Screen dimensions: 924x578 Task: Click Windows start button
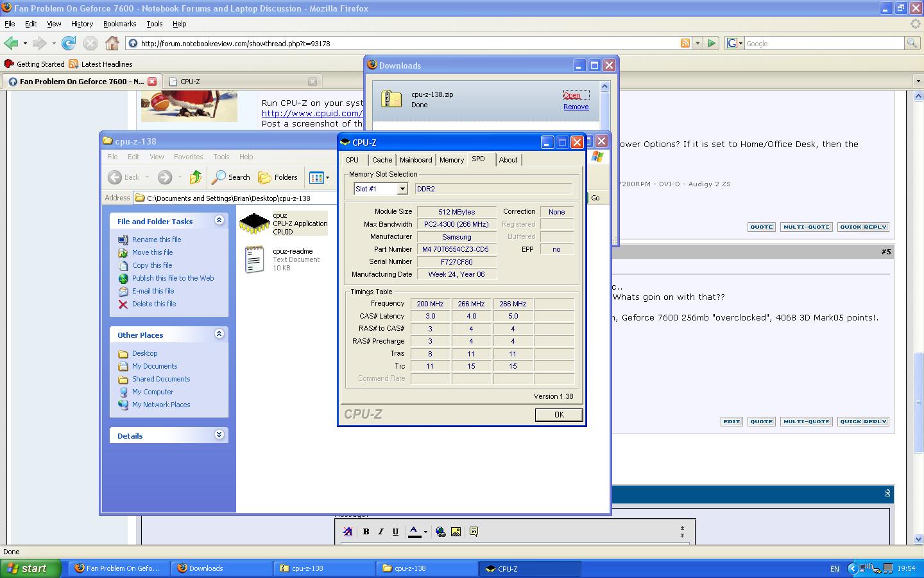tap(30, 568)
